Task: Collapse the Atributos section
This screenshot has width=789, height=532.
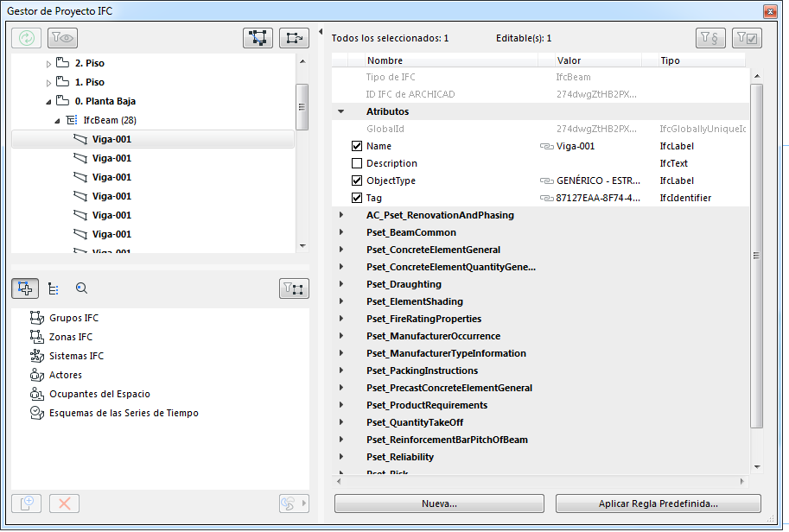Action: [x=341, y=111]
